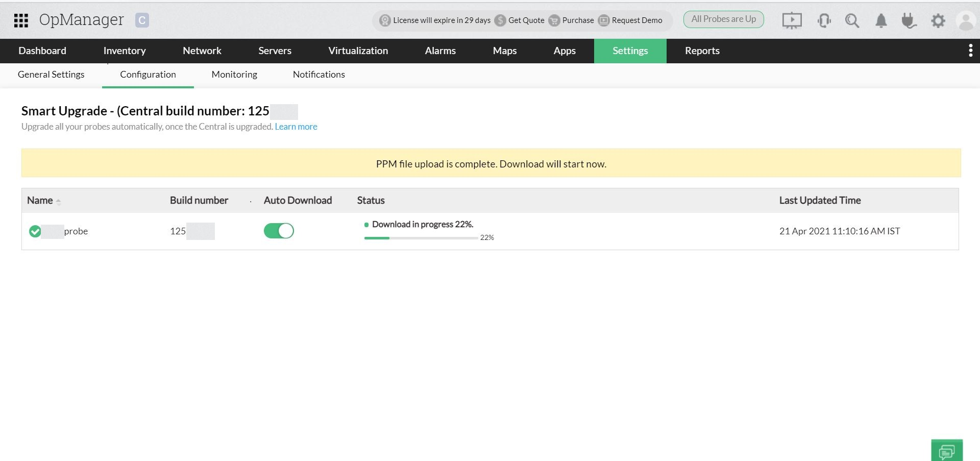980x461 pixels.
Task: Toggle the Name column sort arrow
Action: tap(58, 201)
